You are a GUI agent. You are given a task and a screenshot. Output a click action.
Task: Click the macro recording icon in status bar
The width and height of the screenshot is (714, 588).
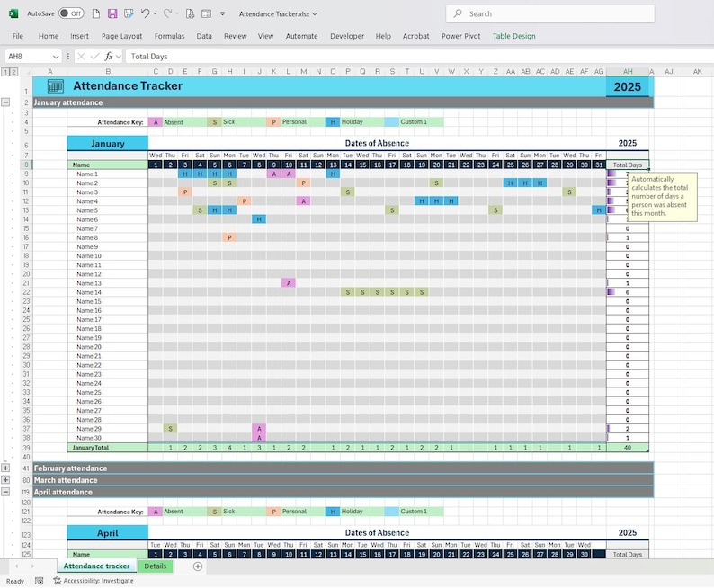coord(40,581)
